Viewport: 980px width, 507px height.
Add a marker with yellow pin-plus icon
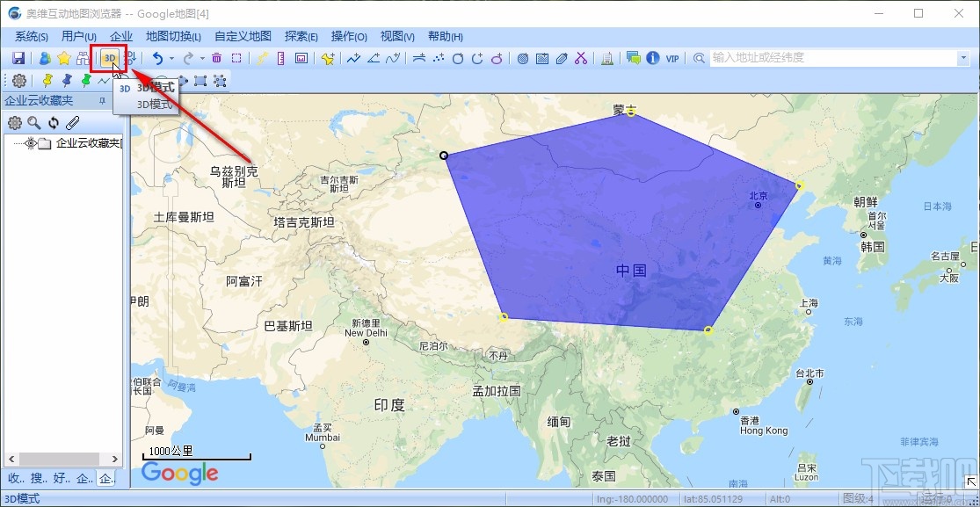[x=328, y=58]
